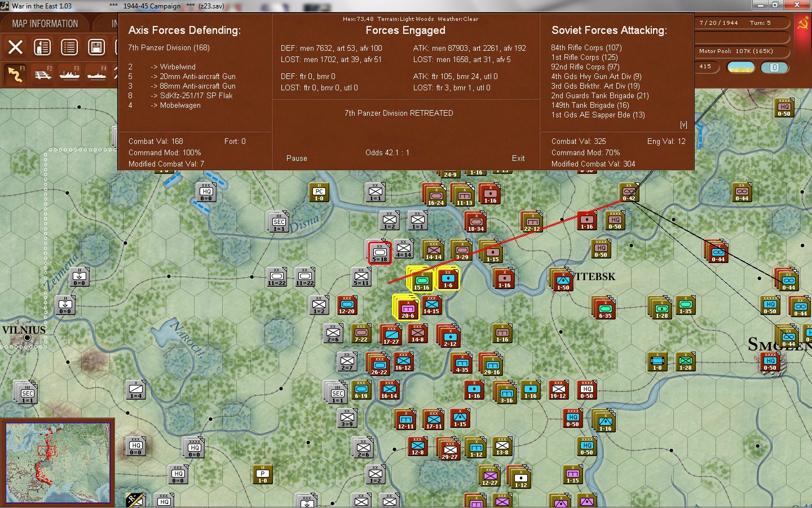Viewport: 812px width, 508px height.
Task: Open the commander's report icon
Action: tap(42, 47)
